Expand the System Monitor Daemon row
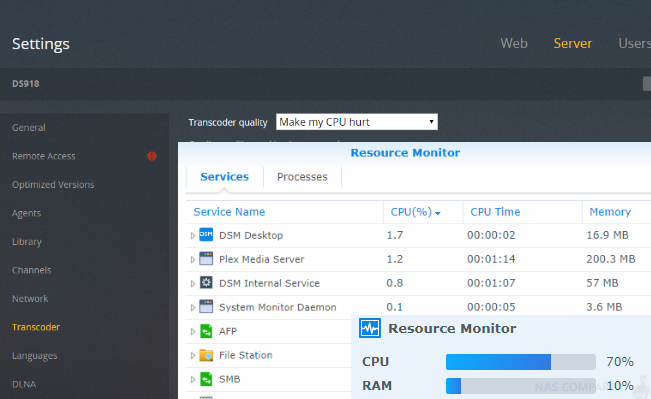The image size is (651, 399). pyautogui.click(x=193, y=308)
